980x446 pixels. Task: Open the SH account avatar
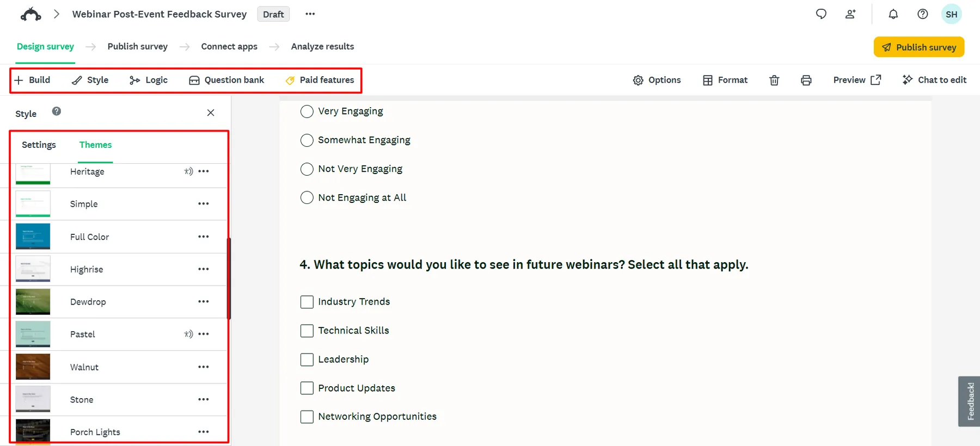[952, 14]
